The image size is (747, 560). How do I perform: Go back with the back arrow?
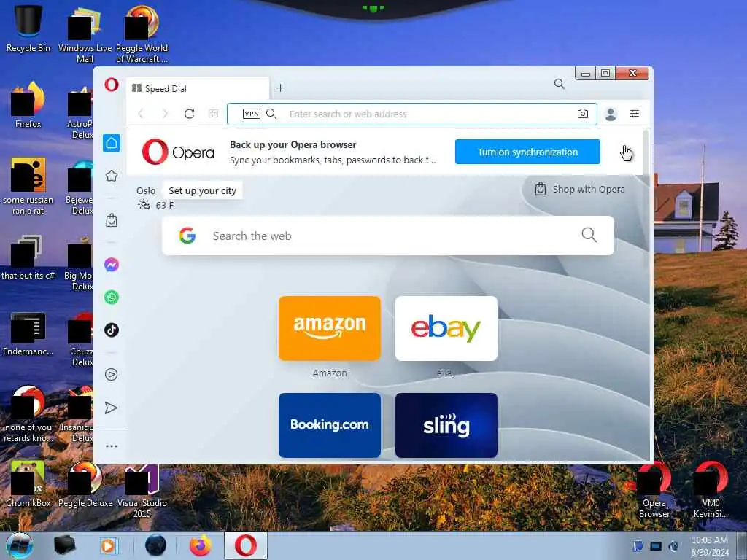pyautogui.click(x=141, y=114)
